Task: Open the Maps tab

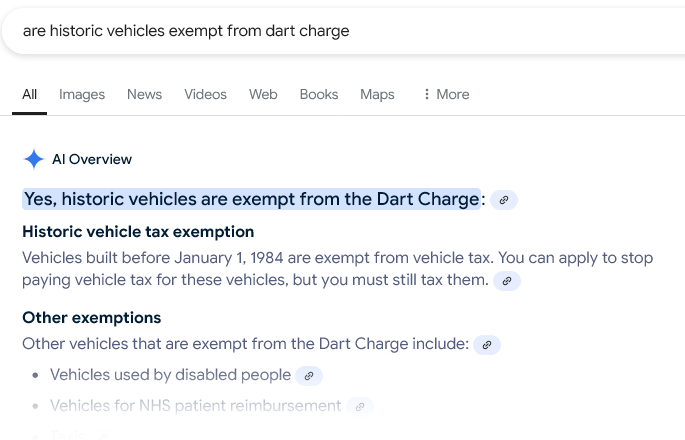Action: [377, 94]
